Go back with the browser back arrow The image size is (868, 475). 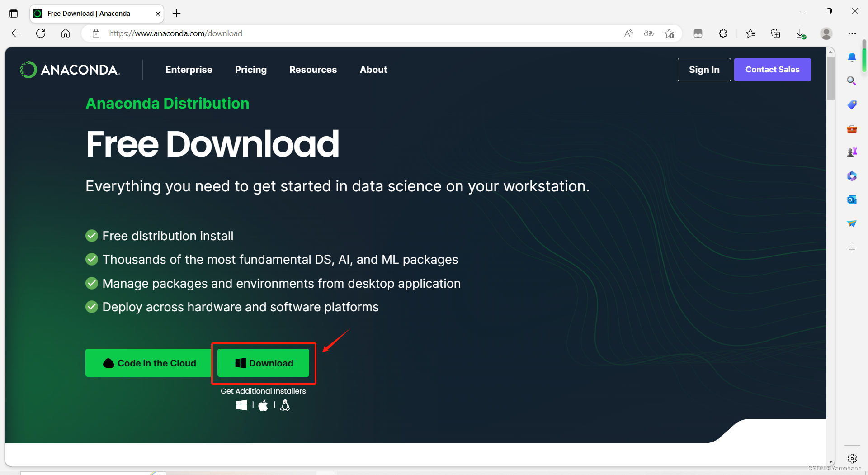(16, 33)
